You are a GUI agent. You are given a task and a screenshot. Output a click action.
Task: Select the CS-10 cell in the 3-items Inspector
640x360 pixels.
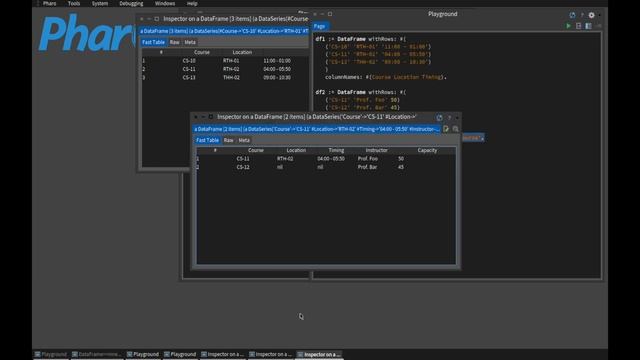pyautogui.click(x=189, y=61)
